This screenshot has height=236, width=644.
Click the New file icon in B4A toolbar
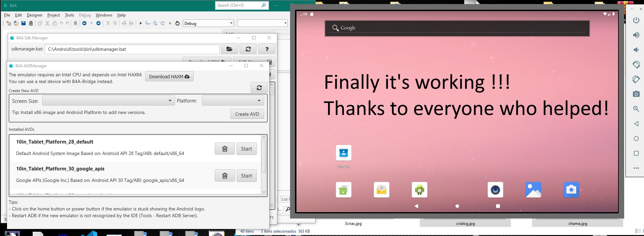click(8, 23)
